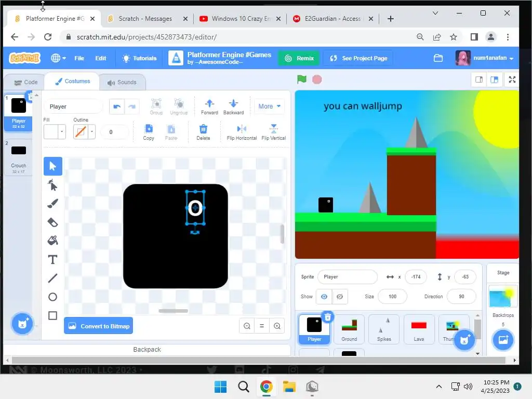Screen dimensions: 532x399
Task: Send selection Backward
Action: click(233, 107)
